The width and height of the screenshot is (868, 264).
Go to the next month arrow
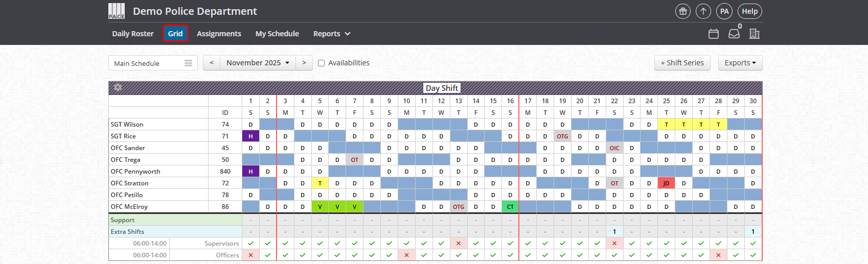pyautogui.click(x=304, y=63)
